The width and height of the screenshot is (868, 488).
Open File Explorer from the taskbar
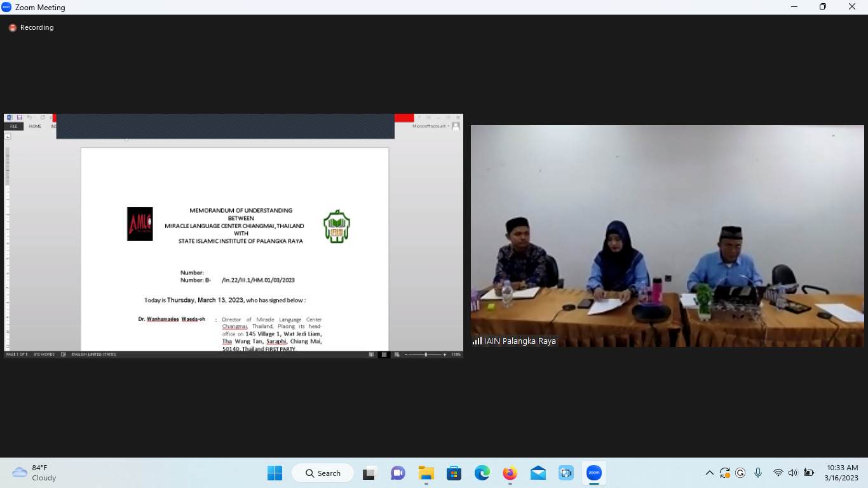click(426, 473)
